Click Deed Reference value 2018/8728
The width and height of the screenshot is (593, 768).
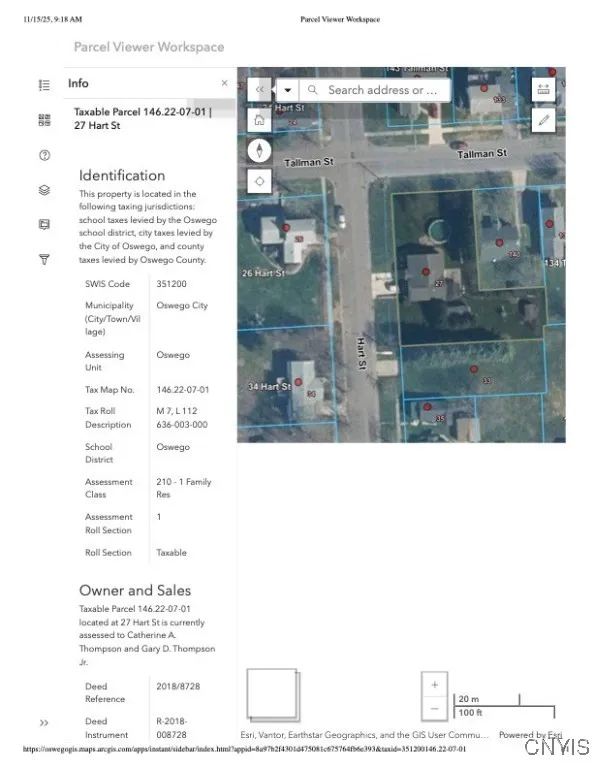178,686
